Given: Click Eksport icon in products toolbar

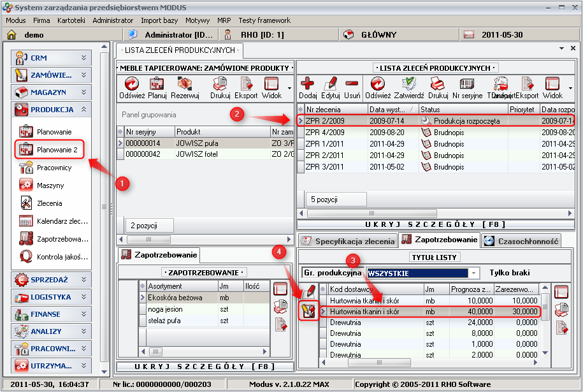Looking at the screenshot, I should click(245, 84).
